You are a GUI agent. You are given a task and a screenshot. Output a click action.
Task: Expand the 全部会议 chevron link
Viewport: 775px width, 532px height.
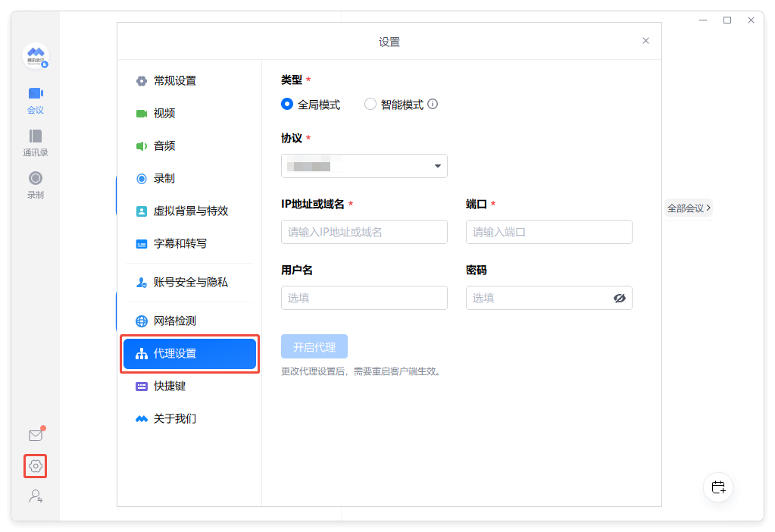[689, 208]
